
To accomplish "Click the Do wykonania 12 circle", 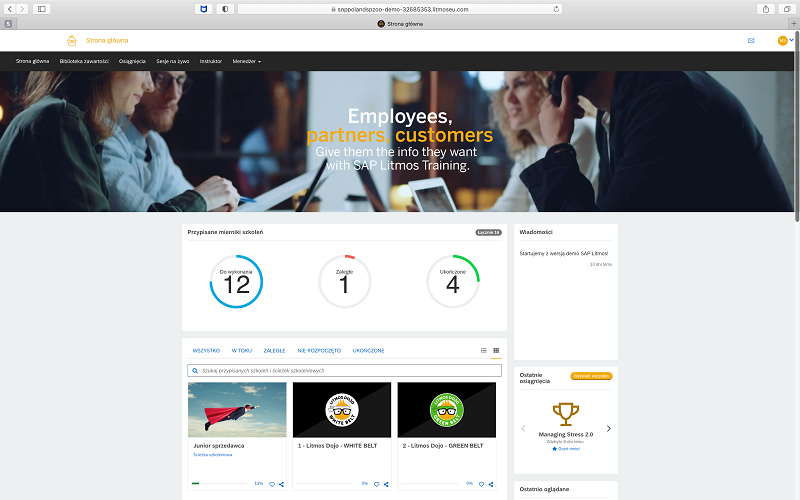I will pos(236,282).
